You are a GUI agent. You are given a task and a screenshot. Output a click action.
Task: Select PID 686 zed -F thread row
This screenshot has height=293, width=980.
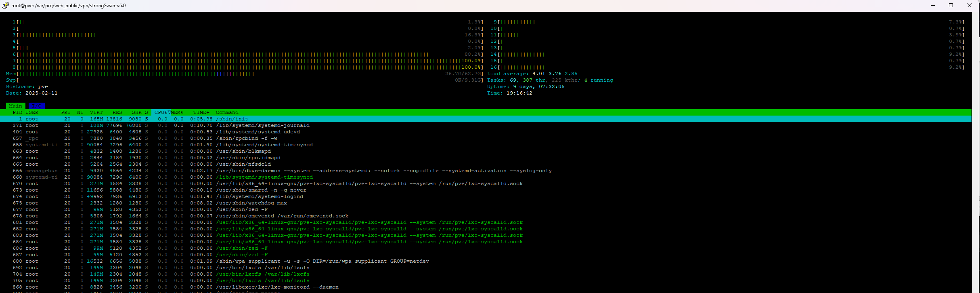point(486,248)
